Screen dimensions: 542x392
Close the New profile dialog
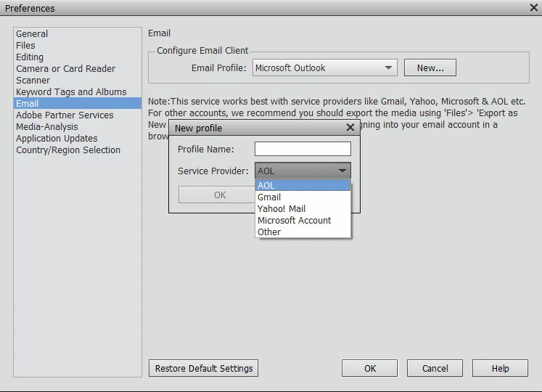(x=350, y=128)
